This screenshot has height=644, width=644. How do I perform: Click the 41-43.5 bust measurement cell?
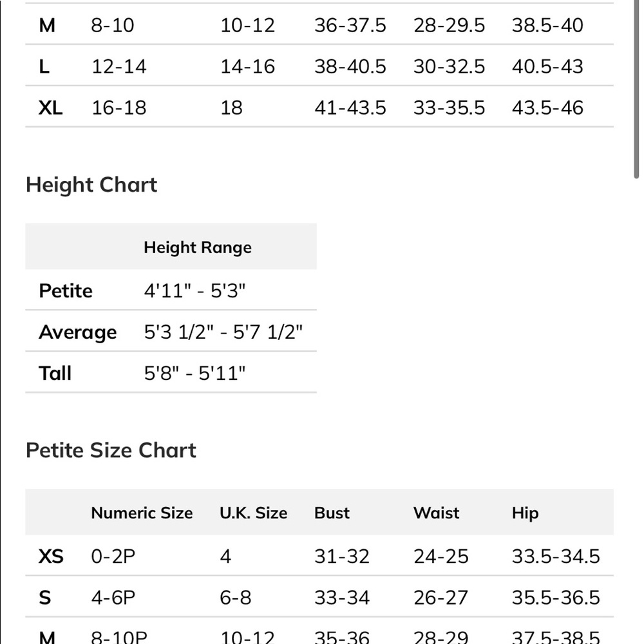point(350,108)
